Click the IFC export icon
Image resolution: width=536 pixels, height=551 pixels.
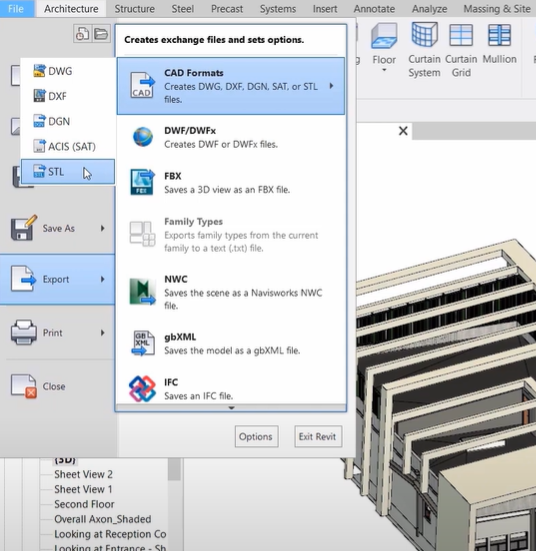[x=142, y=389]
